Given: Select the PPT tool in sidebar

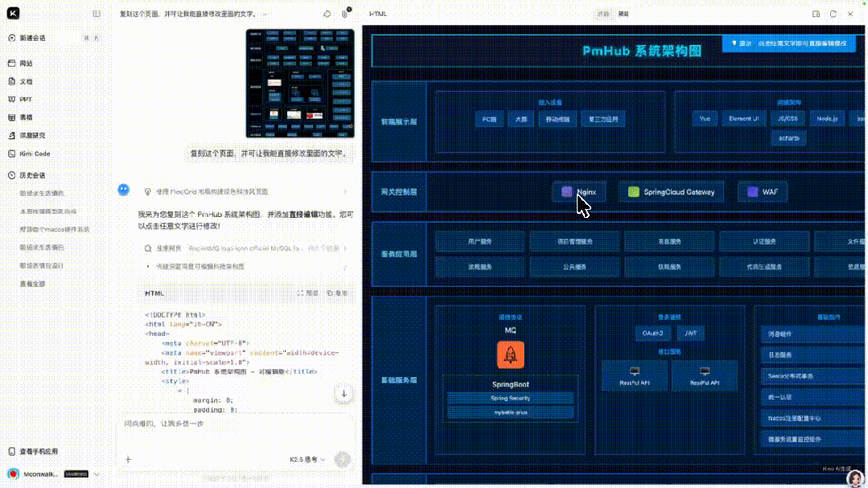Looking at the screenshot, I should click(x=27, y=99).
